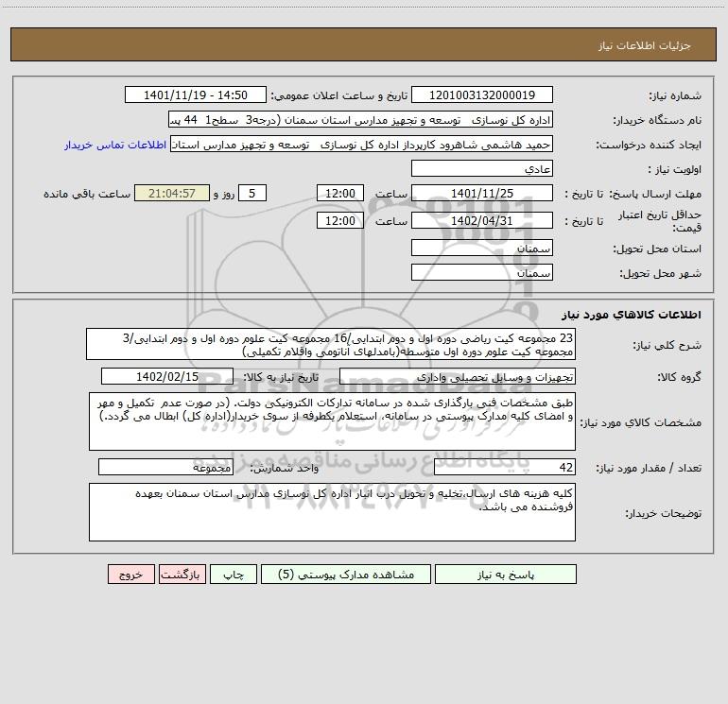
Task: Click the گروه کالا field
Action: point(458,376)
